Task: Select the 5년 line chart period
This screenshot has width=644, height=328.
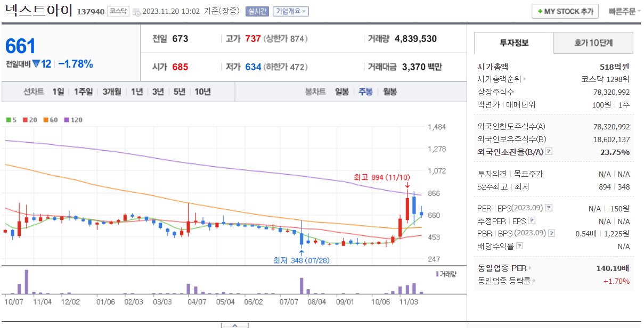Action: coord(179,92)
